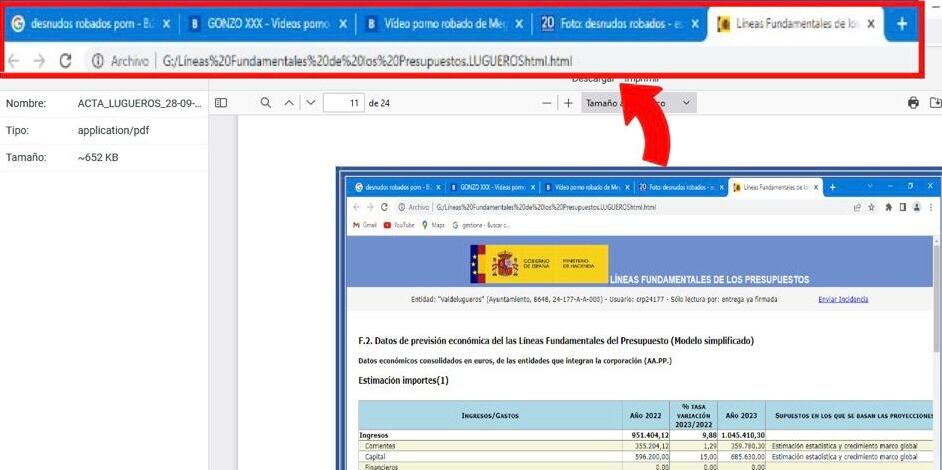Go to previous PDF page arrow

[x=289, y=103]
